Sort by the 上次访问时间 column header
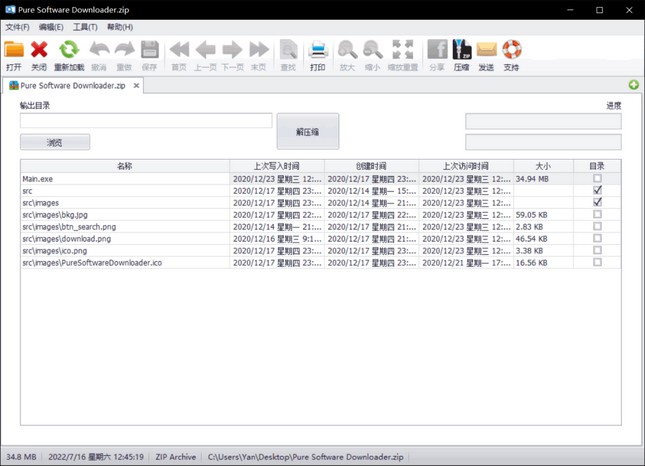Viewport: 645px width, 466px height. tap(466, 166)
